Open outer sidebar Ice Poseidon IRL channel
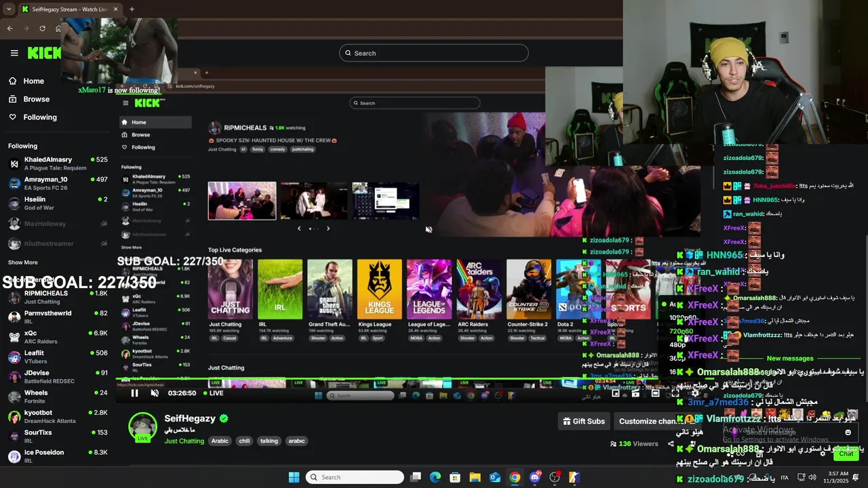Viewport: 868px width, 488px height. (58, 456)
